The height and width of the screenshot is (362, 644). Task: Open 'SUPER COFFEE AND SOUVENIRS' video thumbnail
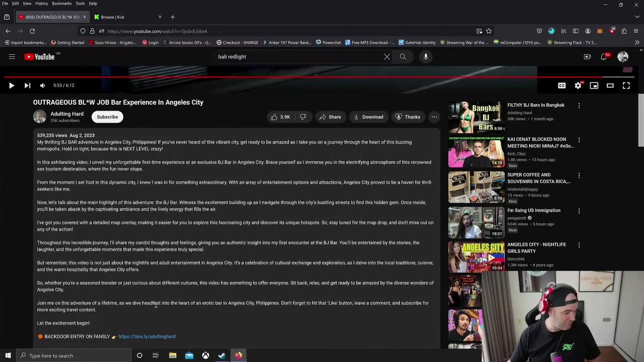click(476, 187)
